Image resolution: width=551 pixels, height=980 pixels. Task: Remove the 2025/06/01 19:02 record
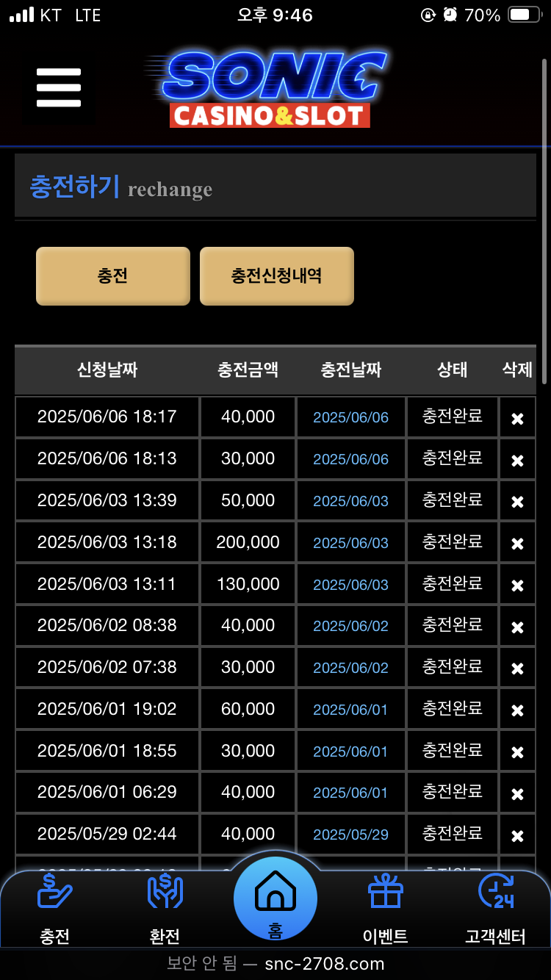coord(517,710)
